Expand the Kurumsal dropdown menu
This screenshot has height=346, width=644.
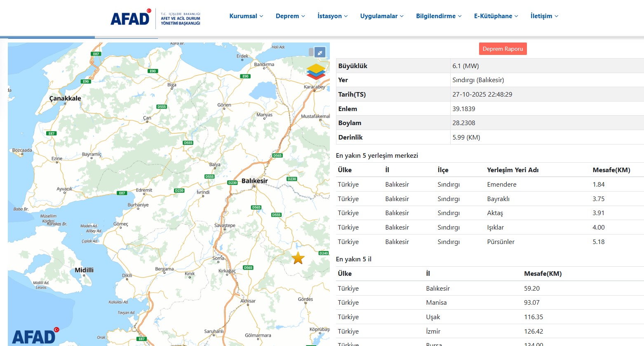(x=246, y=16)
